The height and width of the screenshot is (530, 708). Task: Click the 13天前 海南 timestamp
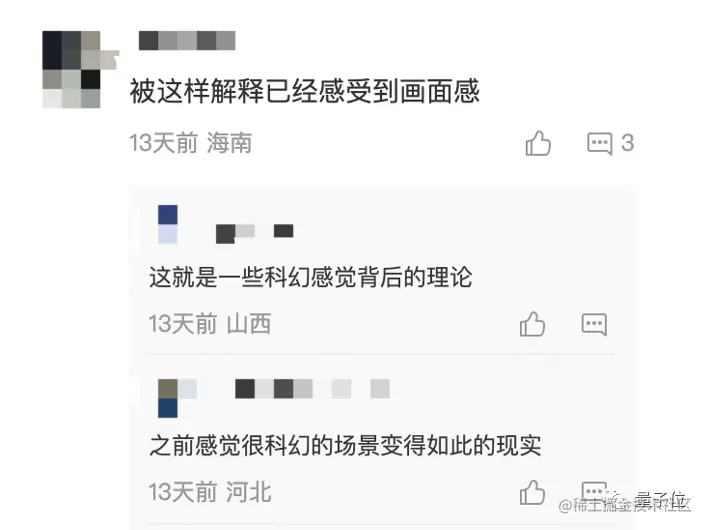[191, 144]
